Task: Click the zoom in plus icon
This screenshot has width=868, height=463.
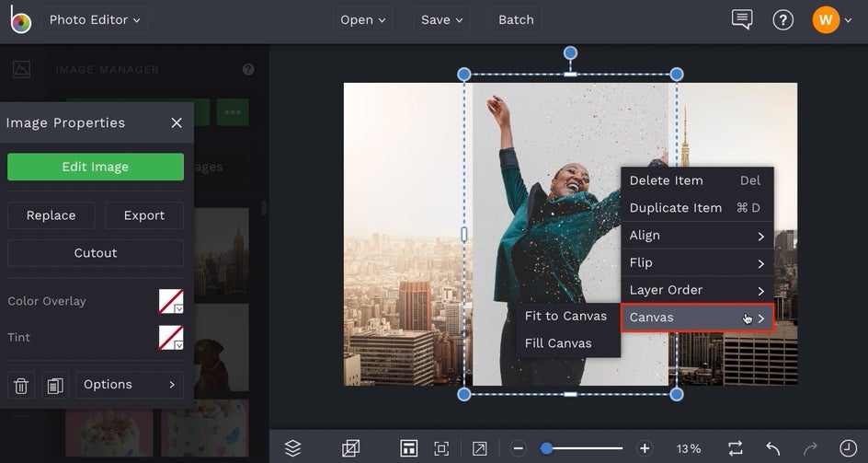Action: point(645,448)
